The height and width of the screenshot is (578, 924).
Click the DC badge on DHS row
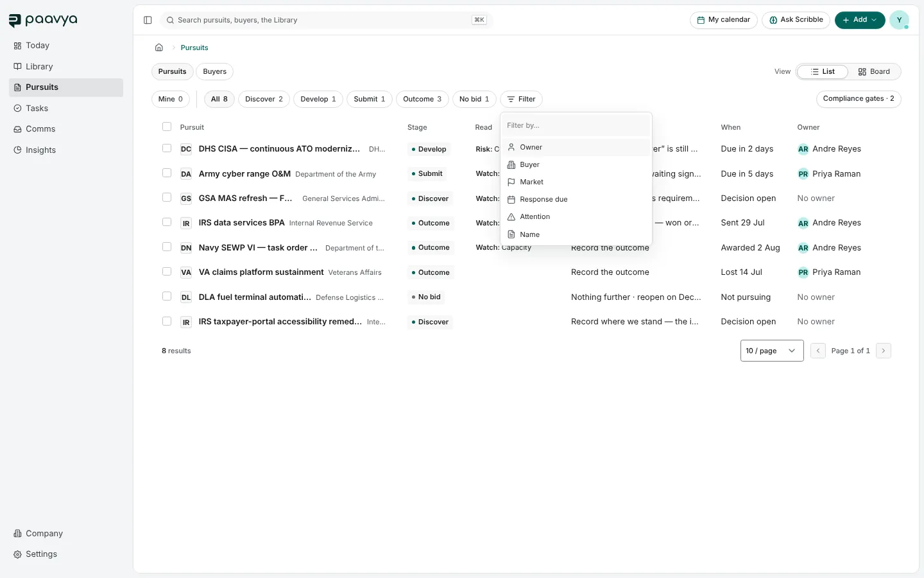pyautogui.click(x=186, y=149)
